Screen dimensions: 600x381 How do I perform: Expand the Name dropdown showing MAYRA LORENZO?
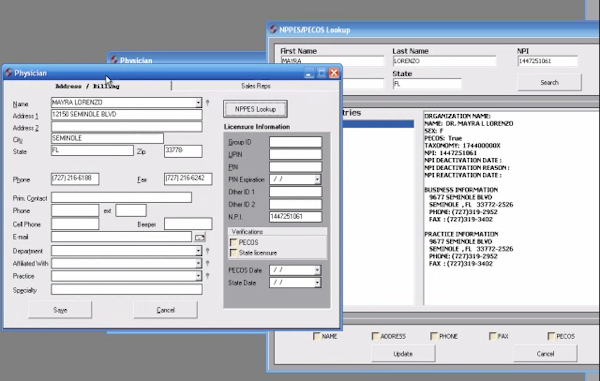[198, 103]
